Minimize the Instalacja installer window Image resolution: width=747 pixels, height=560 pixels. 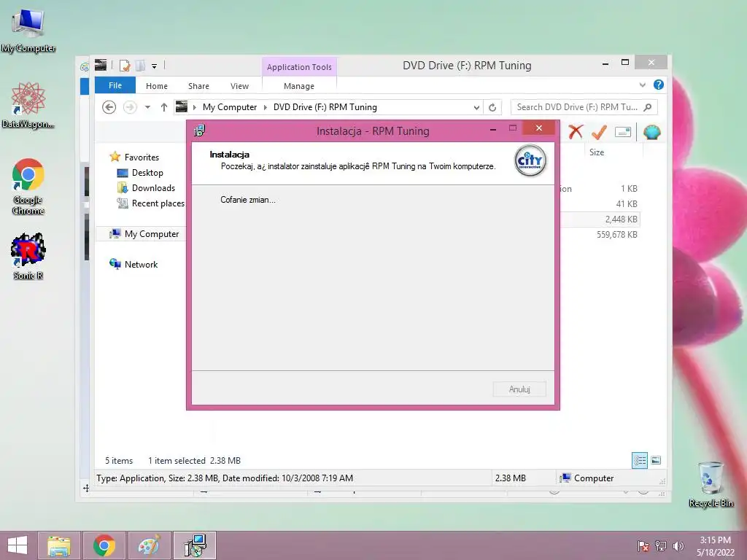click(x=493, y=128)
